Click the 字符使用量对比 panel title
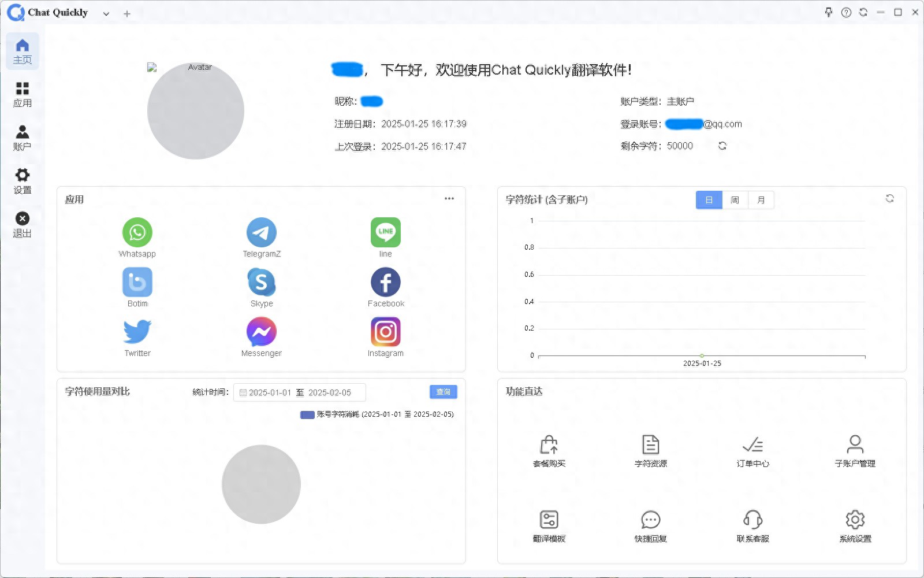924x578 pixels. coord(98,391)
